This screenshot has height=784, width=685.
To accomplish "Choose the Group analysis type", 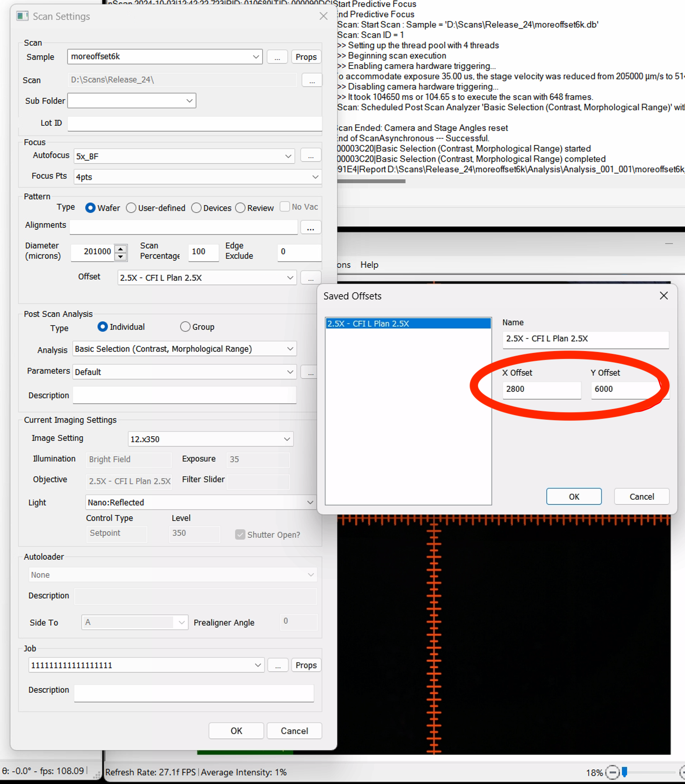I will pyautogui.click(x=186, y=327).
